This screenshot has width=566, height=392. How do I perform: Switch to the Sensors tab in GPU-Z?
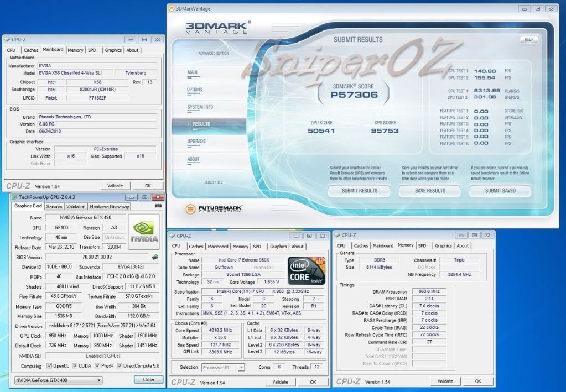(54, 206)
